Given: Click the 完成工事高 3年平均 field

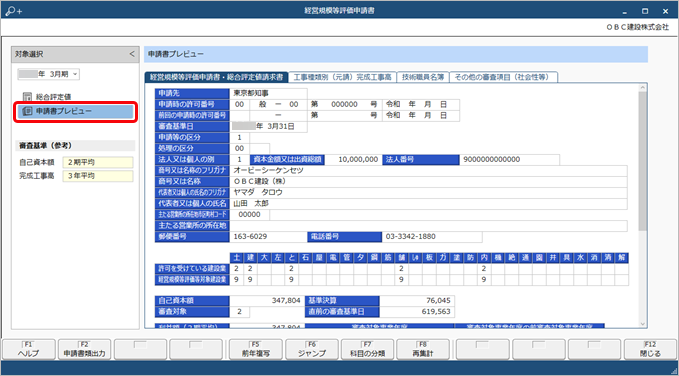Looking at the screenshot, I should coord(98,176).
